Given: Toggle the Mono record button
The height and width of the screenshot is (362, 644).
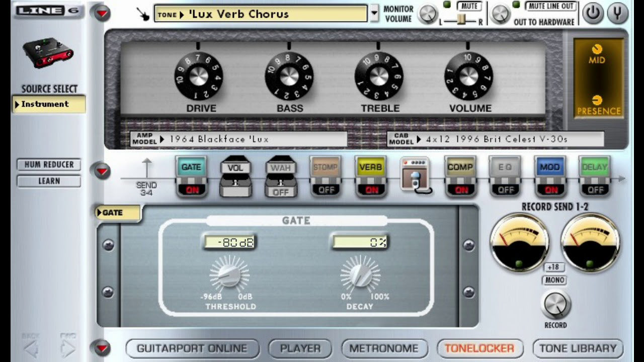Looking at the screenshot, I should (554, 280).
